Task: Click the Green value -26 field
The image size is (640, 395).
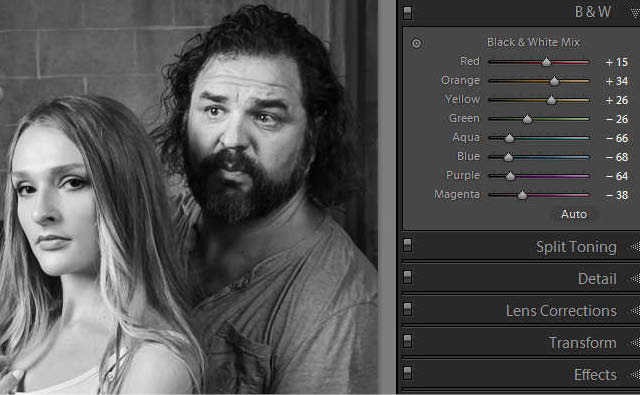Action: tap(616, 119)
